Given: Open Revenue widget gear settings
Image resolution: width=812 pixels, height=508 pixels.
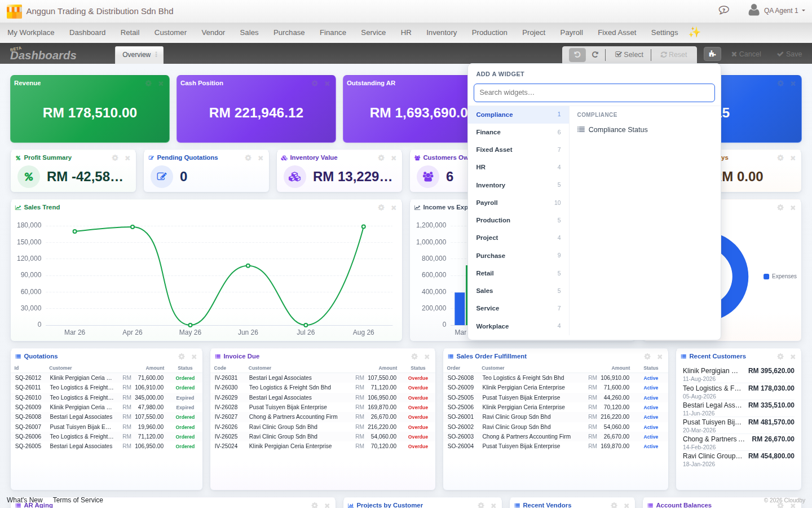Looking at the screenshot, I should (x=148, y=84).
